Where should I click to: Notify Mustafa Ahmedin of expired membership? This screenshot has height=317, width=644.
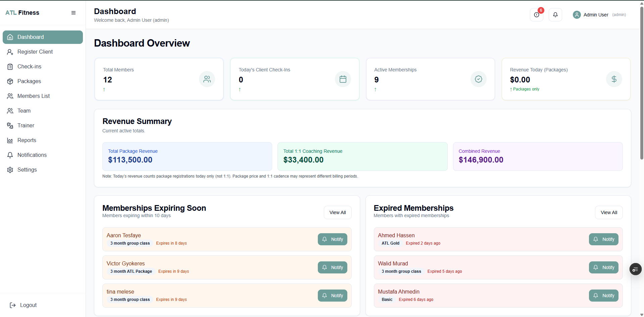[x=604, y=296]
